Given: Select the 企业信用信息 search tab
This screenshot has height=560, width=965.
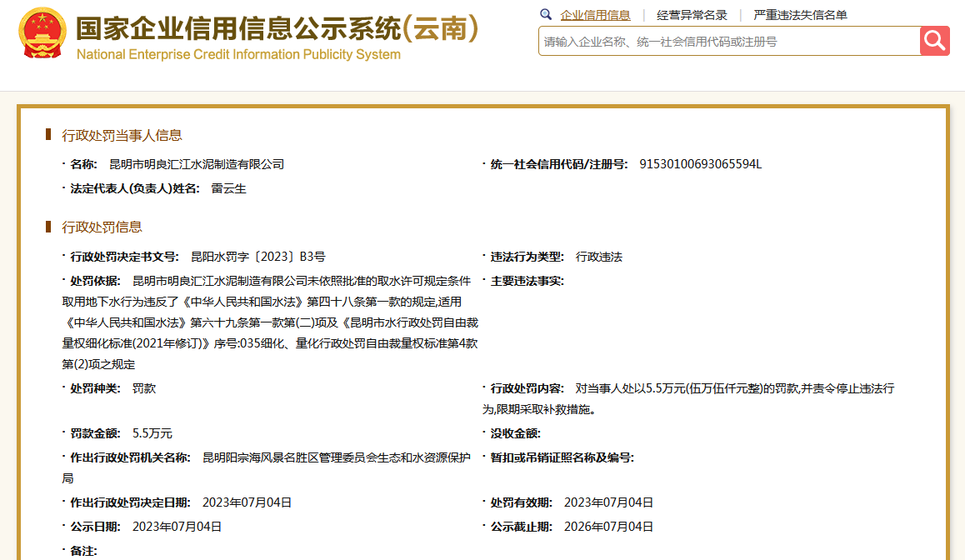Looking at the screenshot, I should 595,15.
